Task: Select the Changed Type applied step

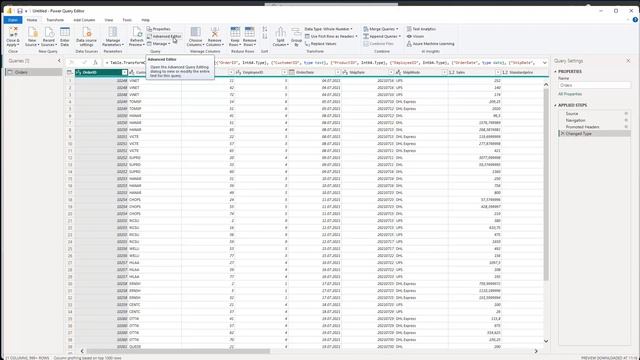Action: [x=594, y=133]
